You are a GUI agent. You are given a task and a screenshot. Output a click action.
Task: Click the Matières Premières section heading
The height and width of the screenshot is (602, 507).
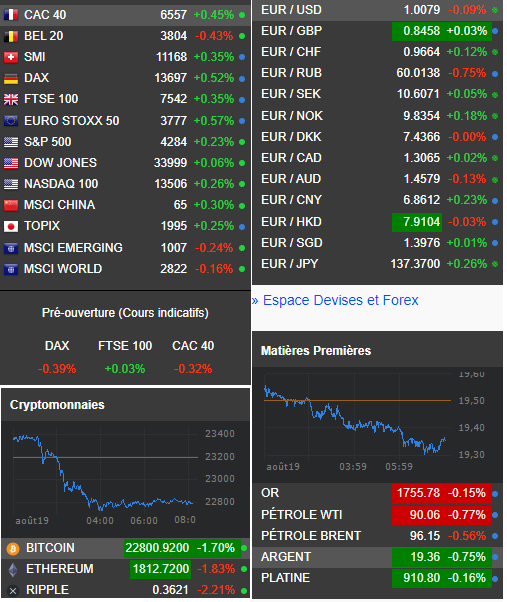316,351
